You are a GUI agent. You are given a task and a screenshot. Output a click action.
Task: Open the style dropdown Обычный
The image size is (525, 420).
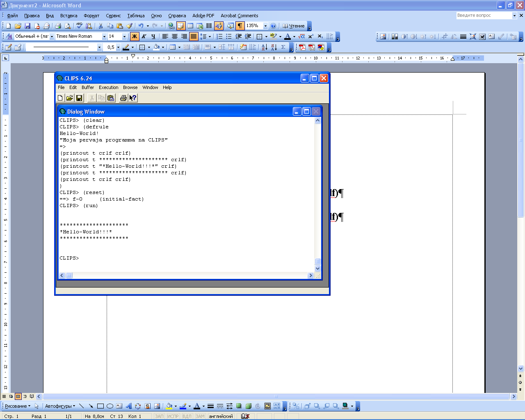pyautogui.click(x=52, y=37)
